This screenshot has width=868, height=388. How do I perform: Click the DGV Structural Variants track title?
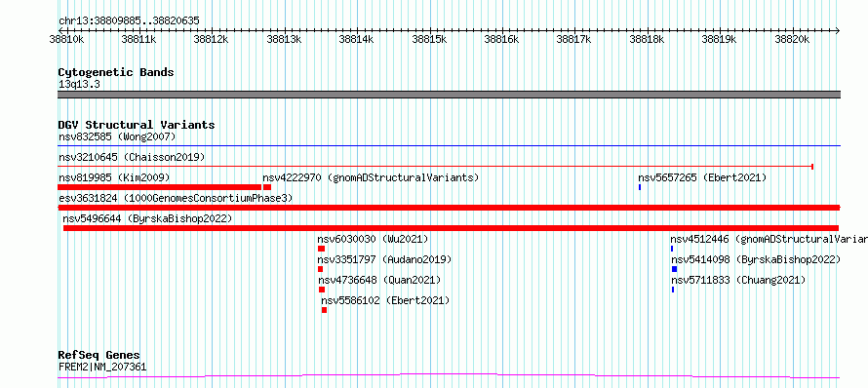coord(137,125)
